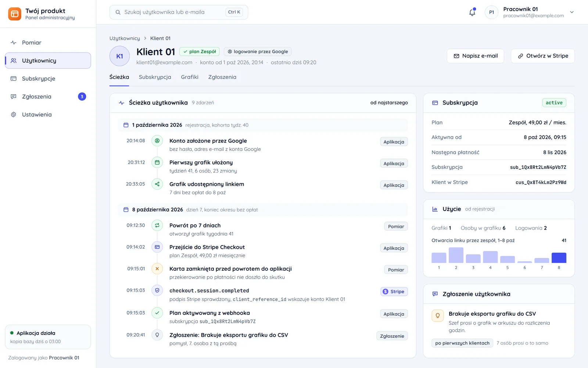Click the share icon for Grafik udostępniony linkiem
Viewport: 588px width, 368px height.
click(x=157, y=184)
